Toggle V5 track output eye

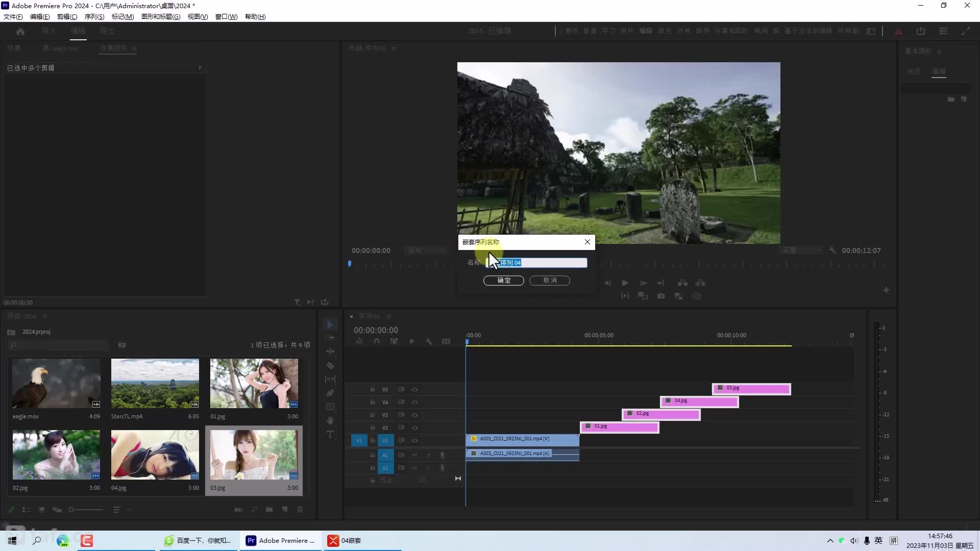[414, 389]
